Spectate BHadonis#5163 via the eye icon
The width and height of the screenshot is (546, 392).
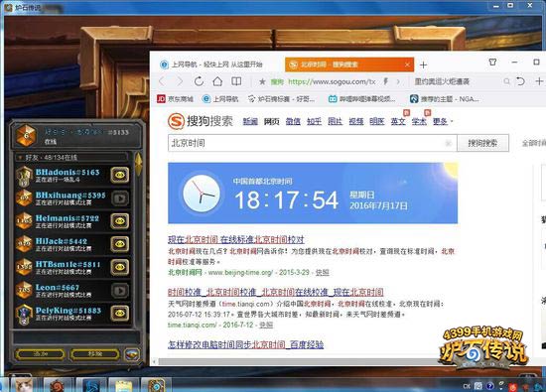[120, 175]
